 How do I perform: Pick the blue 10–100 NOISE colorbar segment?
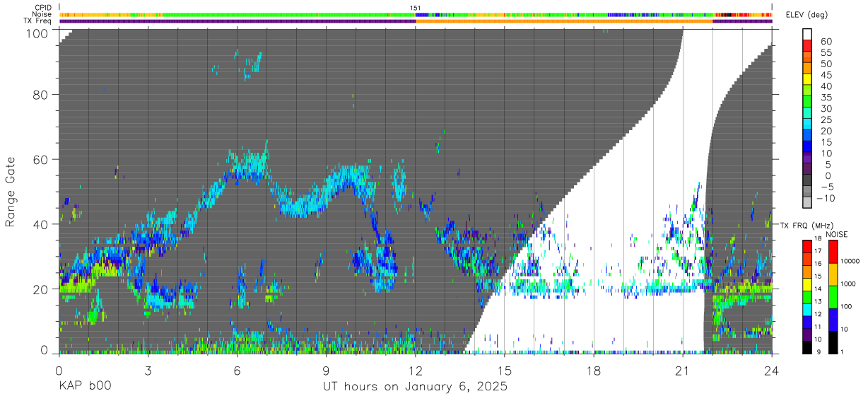[x=833, y=319]
